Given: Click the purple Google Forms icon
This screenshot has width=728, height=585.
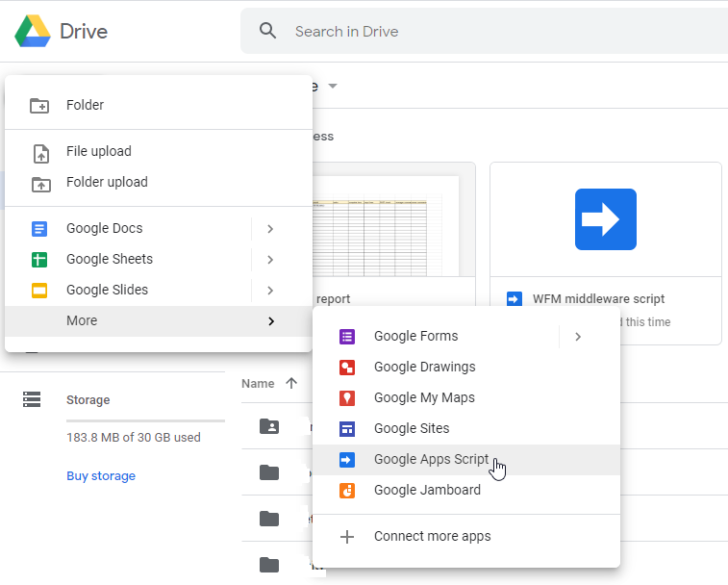Looking at the screenshot, I should [347, 337].
